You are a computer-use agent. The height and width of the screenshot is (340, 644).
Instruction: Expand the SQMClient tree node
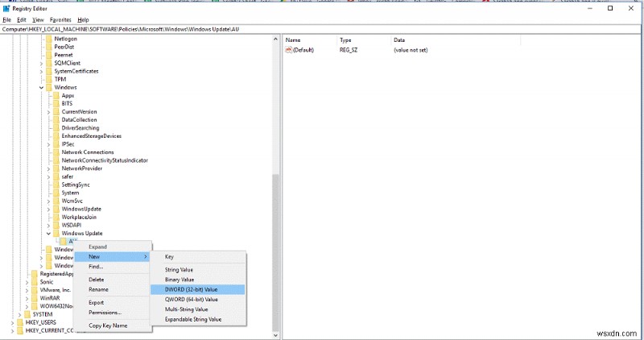pos(42,64)
